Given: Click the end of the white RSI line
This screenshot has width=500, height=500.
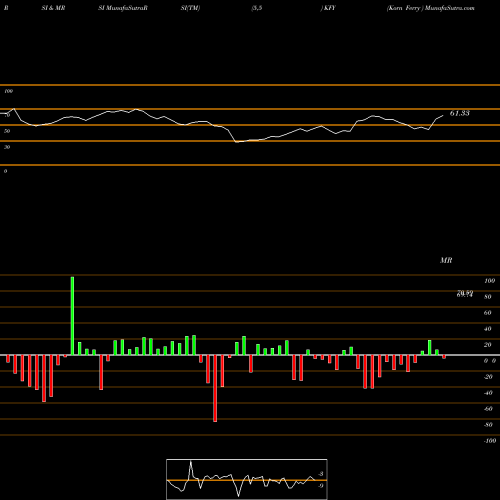Looking at the screenshot, I should pyautogui.click(x=443, y=116).
